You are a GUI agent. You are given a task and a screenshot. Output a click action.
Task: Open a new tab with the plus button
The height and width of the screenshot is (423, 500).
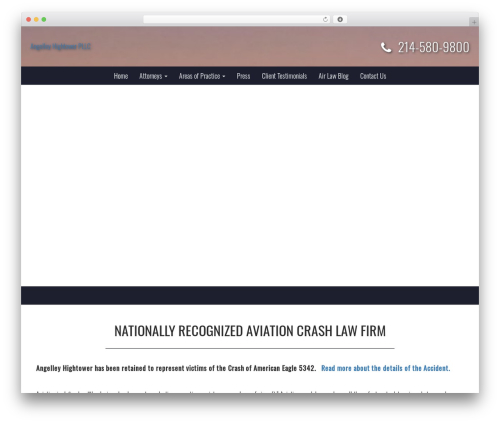click(x=474, y=22)
